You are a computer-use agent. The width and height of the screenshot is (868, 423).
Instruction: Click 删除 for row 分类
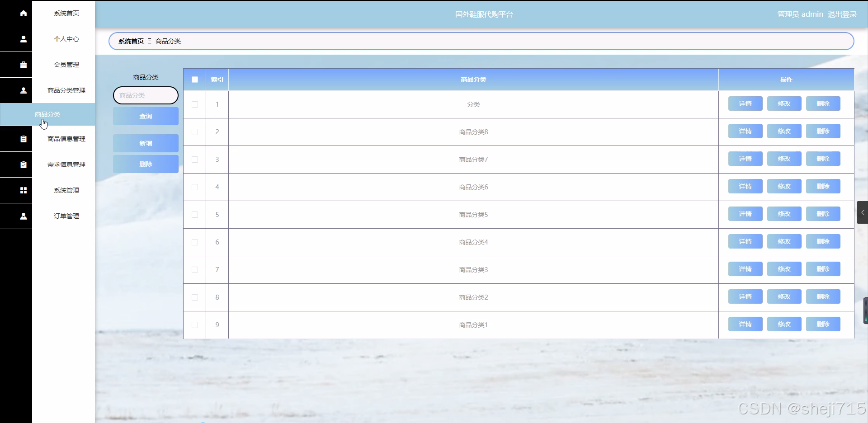coord(823,103)
